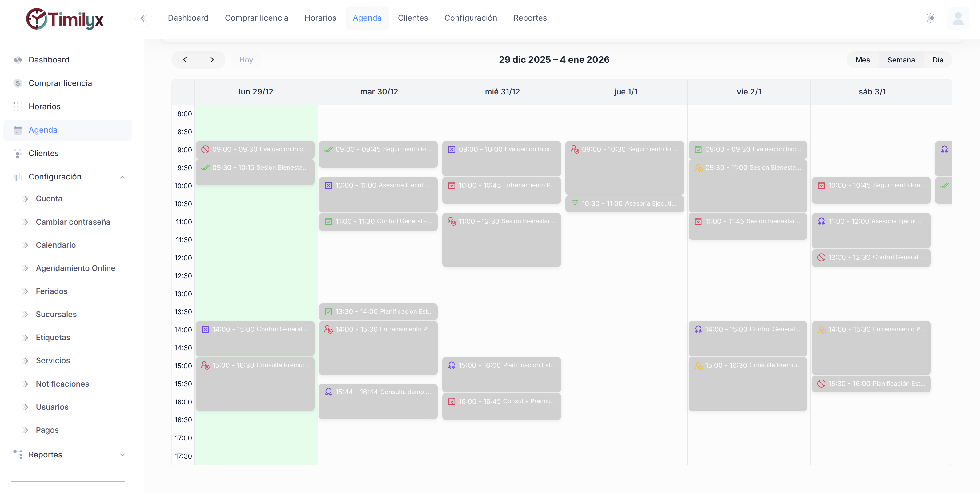
Task: Open the Horarios tab in top navigation
Action: tap(320, 18)
